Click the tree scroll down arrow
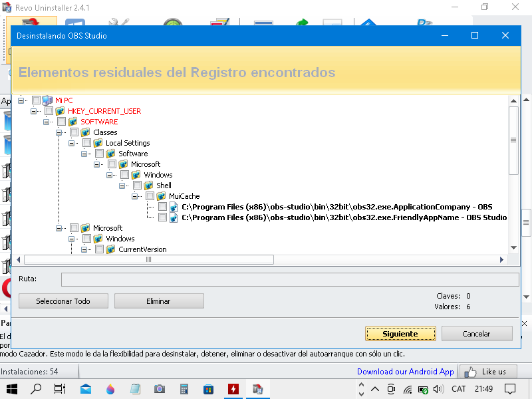The image size is (532, 399). (513, 247)
